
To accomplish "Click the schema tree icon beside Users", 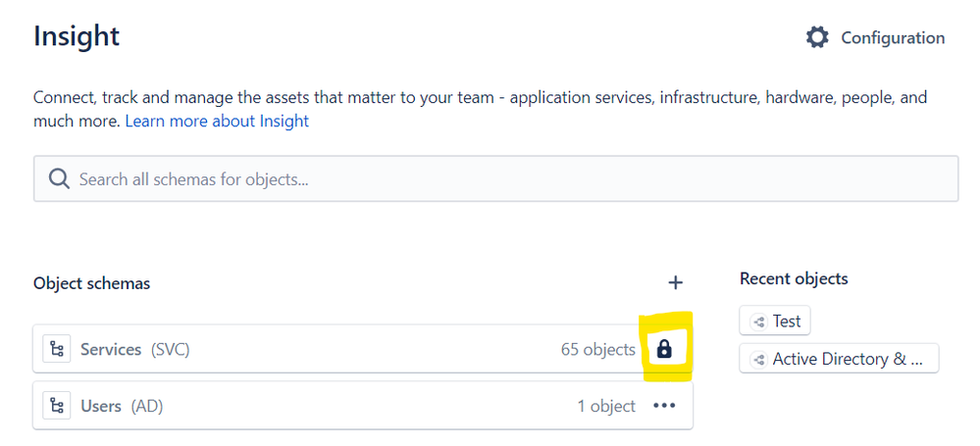I will click(57, 407).
